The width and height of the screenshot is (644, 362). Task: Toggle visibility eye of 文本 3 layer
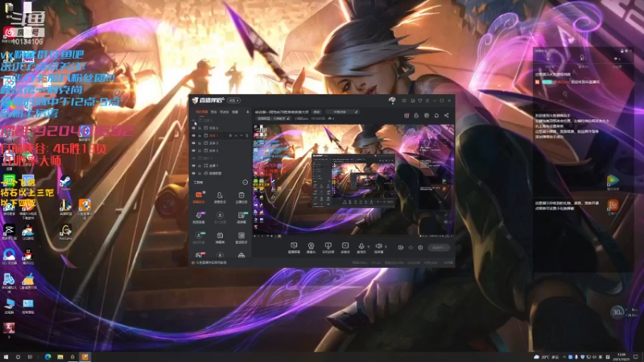click(x=194, y=143)
